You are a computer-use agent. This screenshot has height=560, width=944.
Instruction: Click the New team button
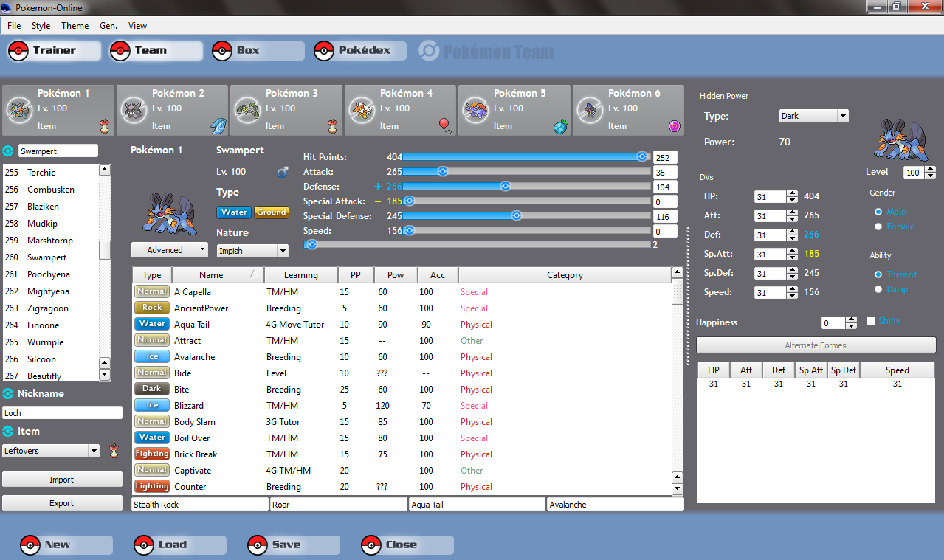coord(66,545)
